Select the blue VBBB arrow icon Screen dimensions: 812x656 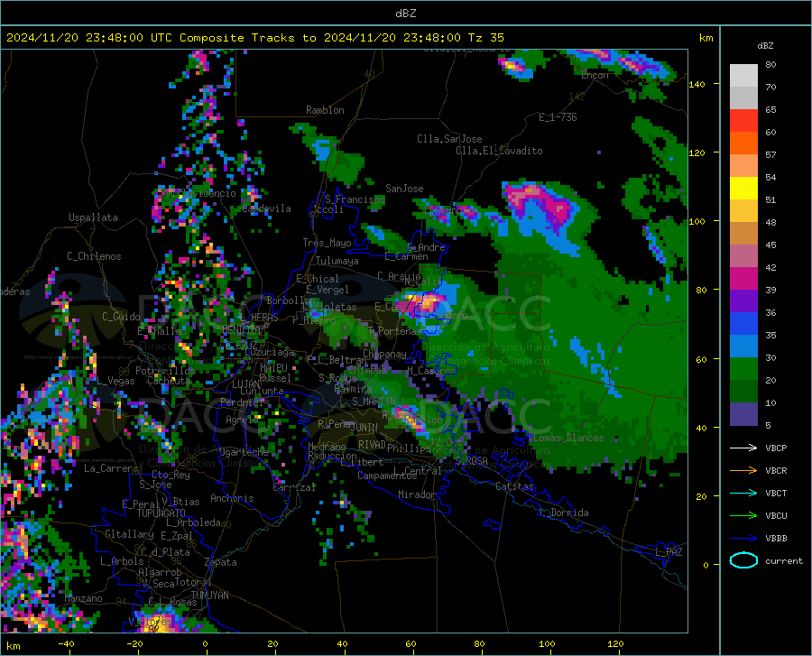[743, 539]
